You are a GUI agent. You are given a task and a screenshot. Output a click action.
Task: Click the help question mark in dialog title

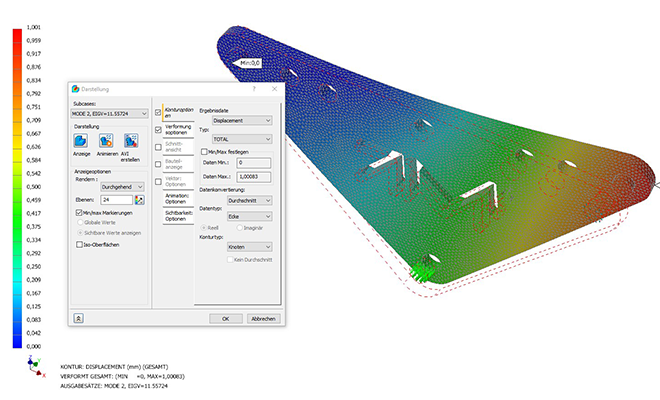tap(255, 89)
